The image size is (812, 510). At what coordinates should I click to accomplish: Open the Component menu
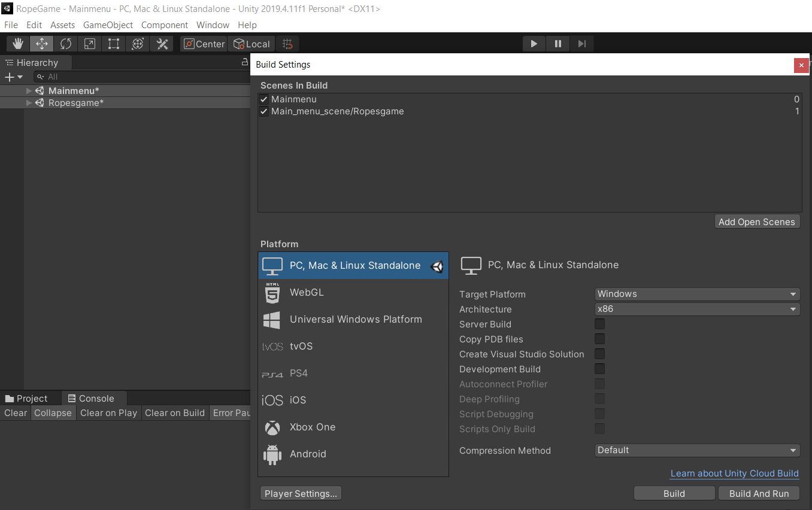coord(165,25)
